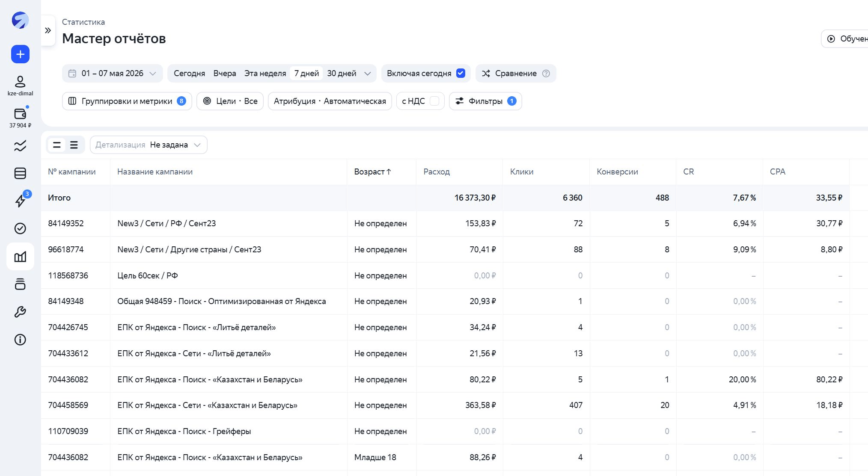Click the blue plus create button
Image resolution: width=868 pixels, height=476 pixels.
pyautogui.click(x=20, y=54)
